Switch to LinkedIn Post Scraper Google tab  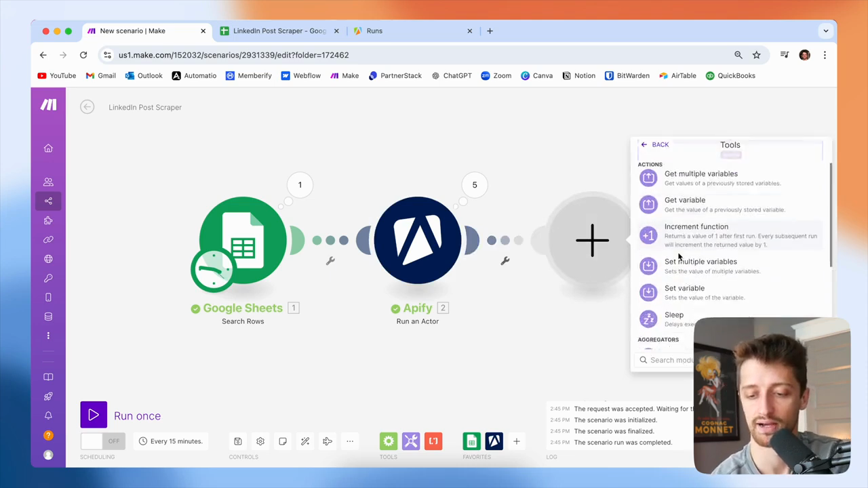pyautogui.click(x=279, y=30)
